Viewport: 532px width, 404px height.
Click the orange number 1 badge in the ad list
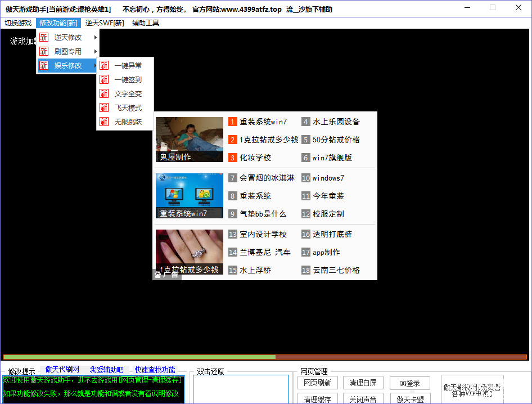coord(233,122)
